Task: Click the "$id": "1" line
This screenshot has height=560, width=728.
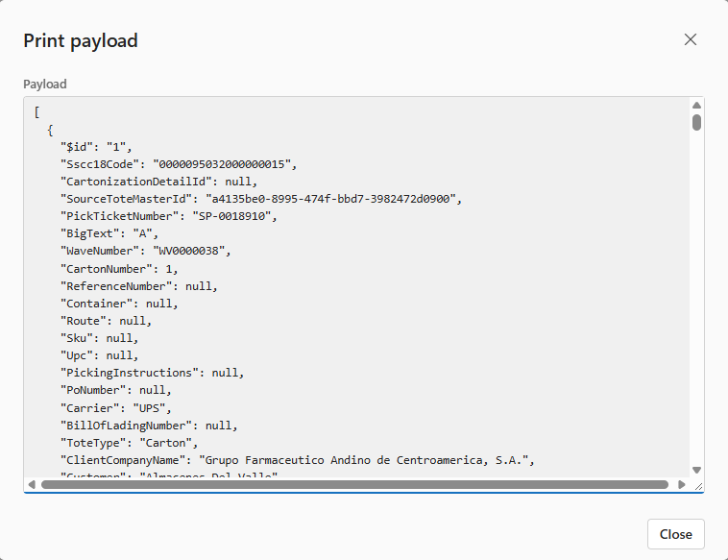Action: pyautogui.click(x=96, y=147)
